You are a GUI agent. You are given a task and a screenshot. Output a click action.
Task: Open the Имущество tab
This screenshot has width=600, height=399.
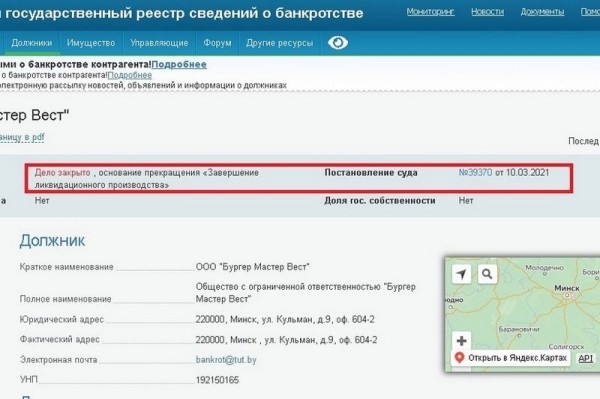coord(91,42)
